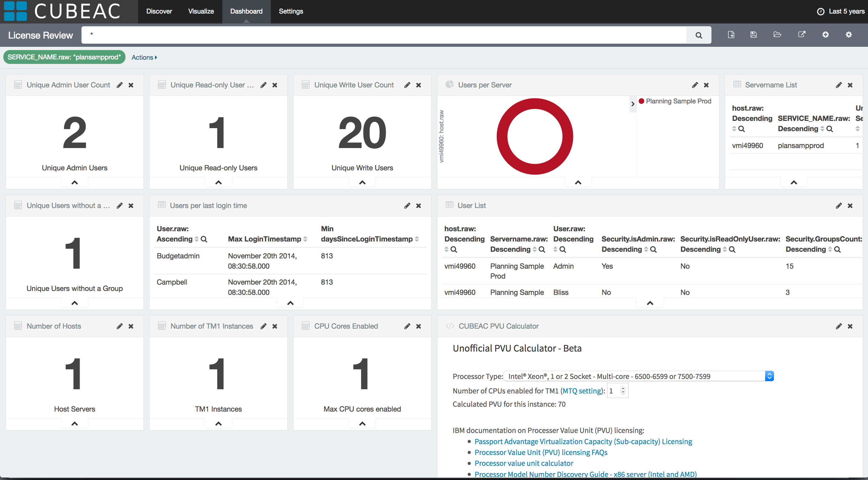The height and width of the screenshot is (480, 868).
Task: Switch to the Visualize tab
Action: click(x=201, y=11)
